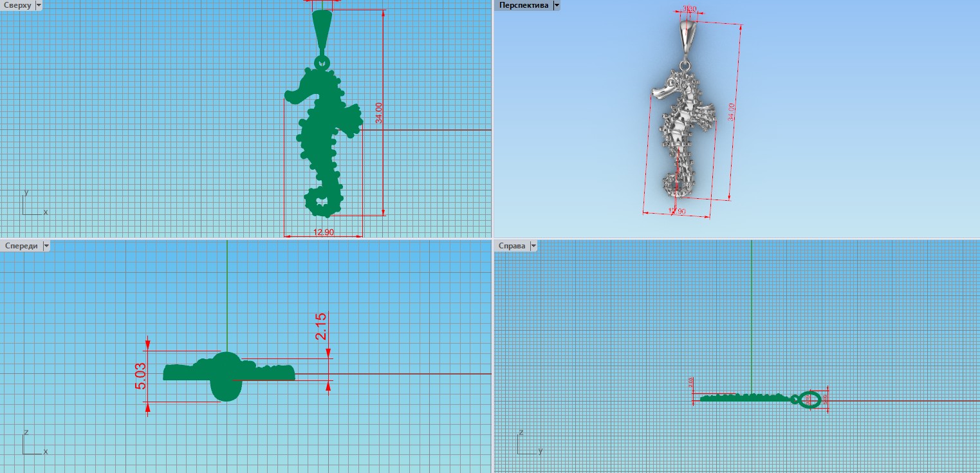Expand the Справа viewport menu arrow
Viewport: 980px width, 473px height.
pos(533,246)
